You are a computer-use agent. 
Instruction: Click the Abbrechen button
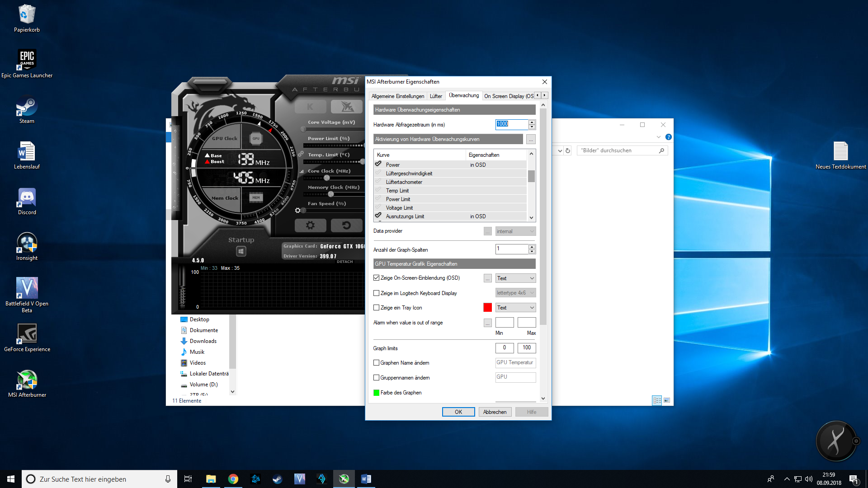coord(495,412)
